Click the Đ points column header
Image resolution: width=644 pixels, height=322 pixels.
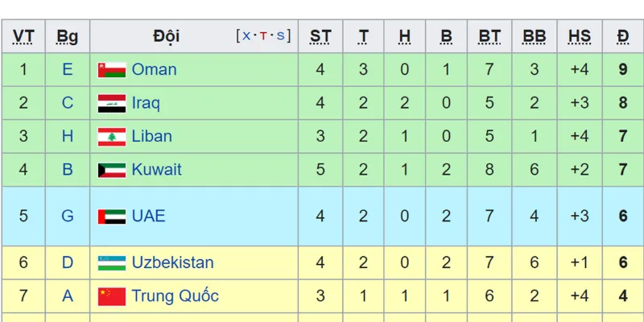[622, 36]
